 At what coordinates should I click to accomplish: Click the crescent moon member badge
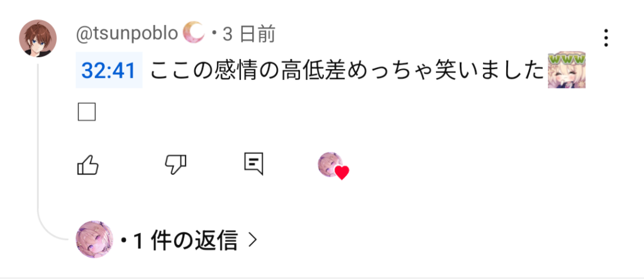(x=194, y=33)
